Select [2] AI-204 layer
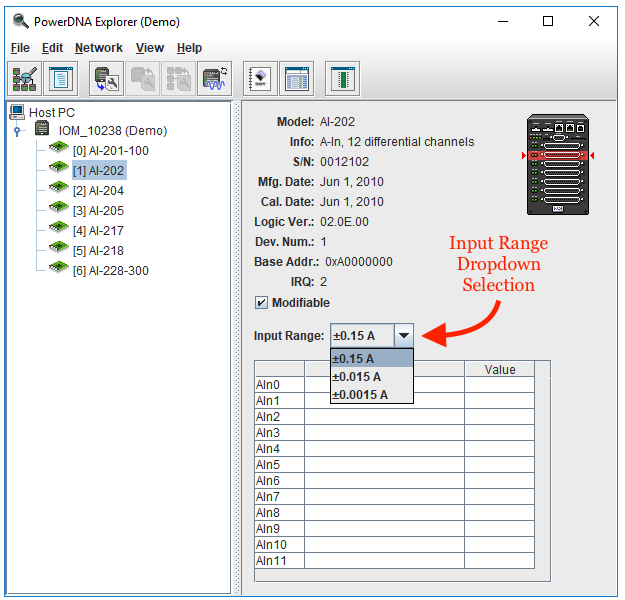The height and width of the screenshot is (600, 625). tap(98, 191)
